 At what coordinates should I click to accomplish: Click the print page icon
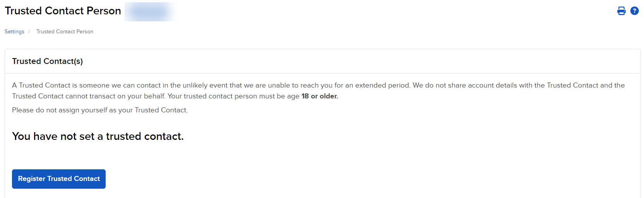click(x=621, y=11)
